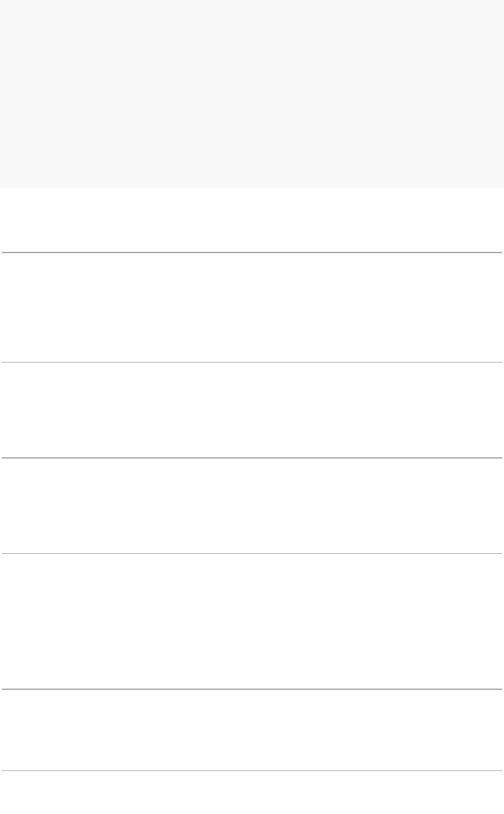Click the second horizontal divider line
Viewport: 504px width, 814px height.
coord(252,362)
